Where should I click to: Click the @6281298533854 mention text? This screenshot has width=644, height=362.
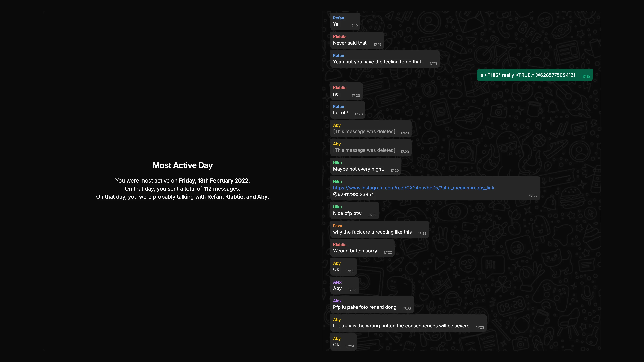pos(353,194)
